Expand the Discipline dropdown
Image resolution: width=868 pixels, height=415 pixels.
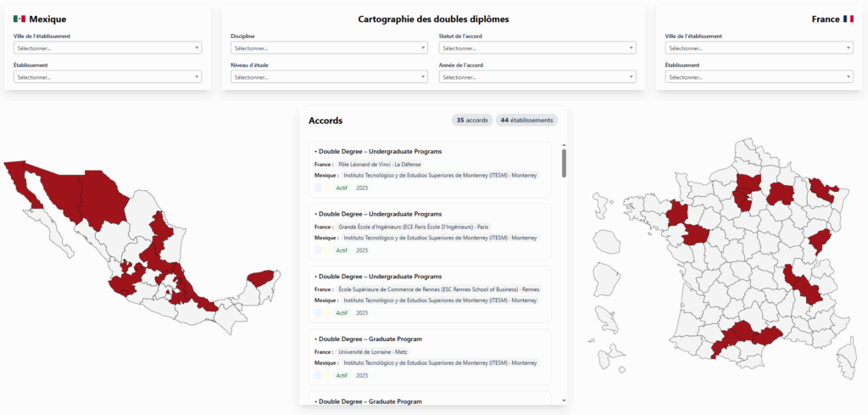point(329,48)
